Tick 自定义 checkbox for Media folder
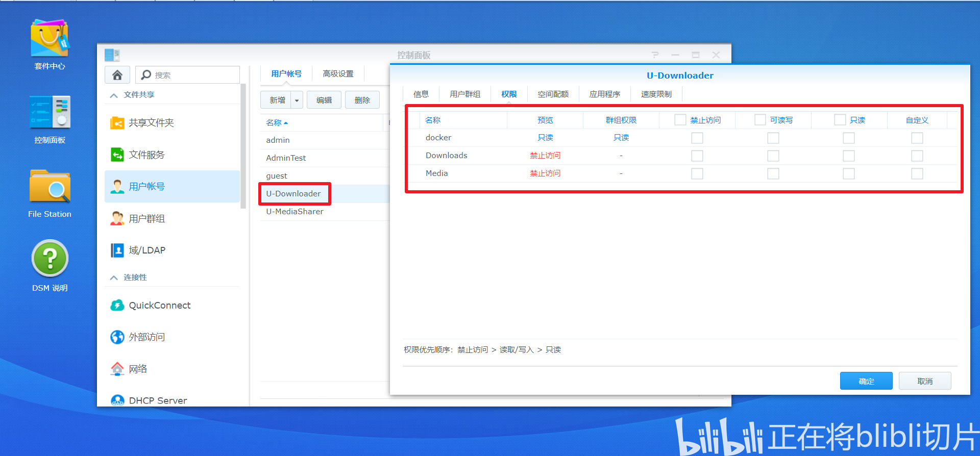980x456 pixels. [917, 174]
